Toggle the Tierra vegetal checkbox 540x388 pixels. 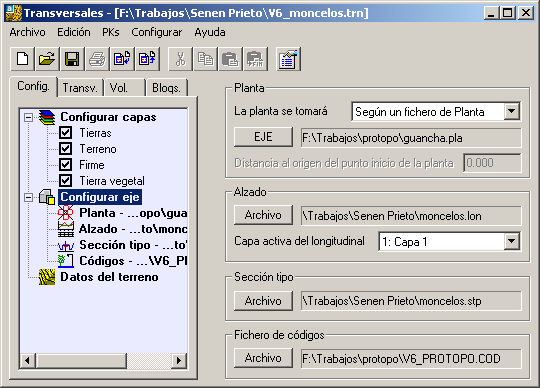pyautogui.click(x=65, y=181)
